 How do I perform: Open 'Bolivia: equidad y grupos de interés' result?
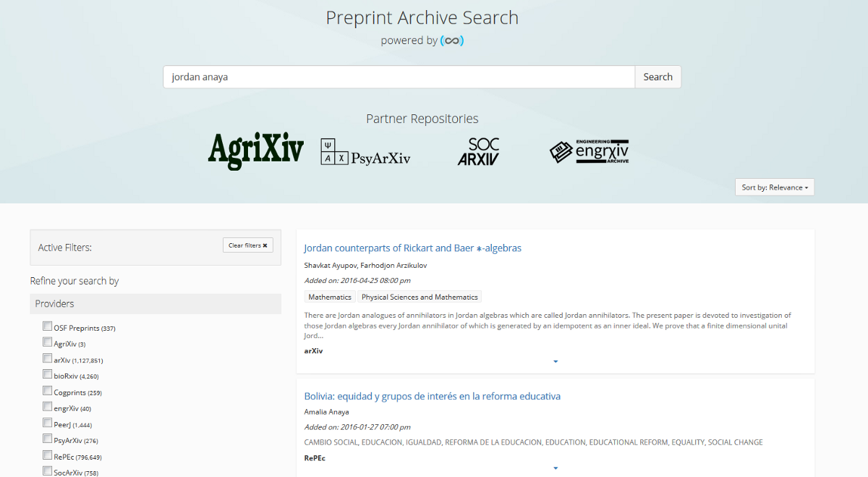tap(433, 397)
